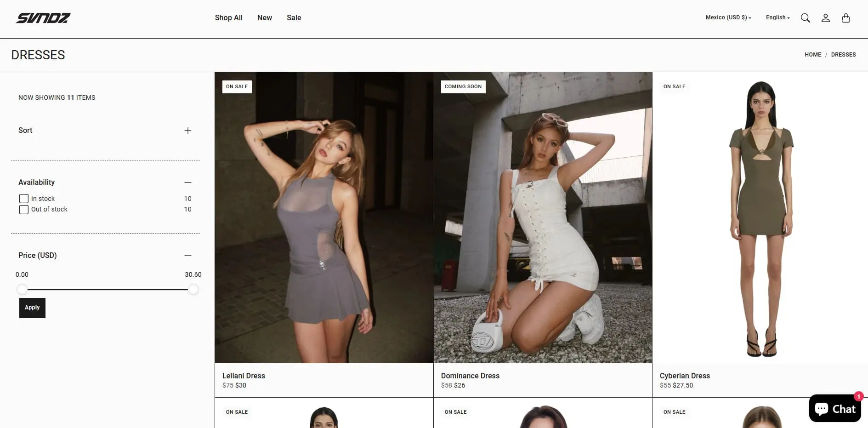Open the Dominance Dress product image
Viewport: 868px width, 428px height.
[543, 217]
